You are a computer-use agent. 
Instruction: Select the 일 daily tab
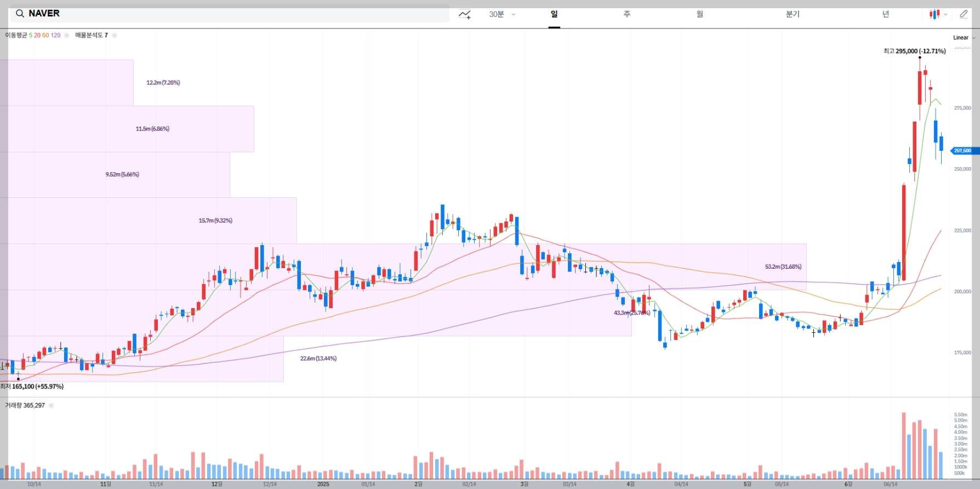pyautogui.click(x=554, y=14)
